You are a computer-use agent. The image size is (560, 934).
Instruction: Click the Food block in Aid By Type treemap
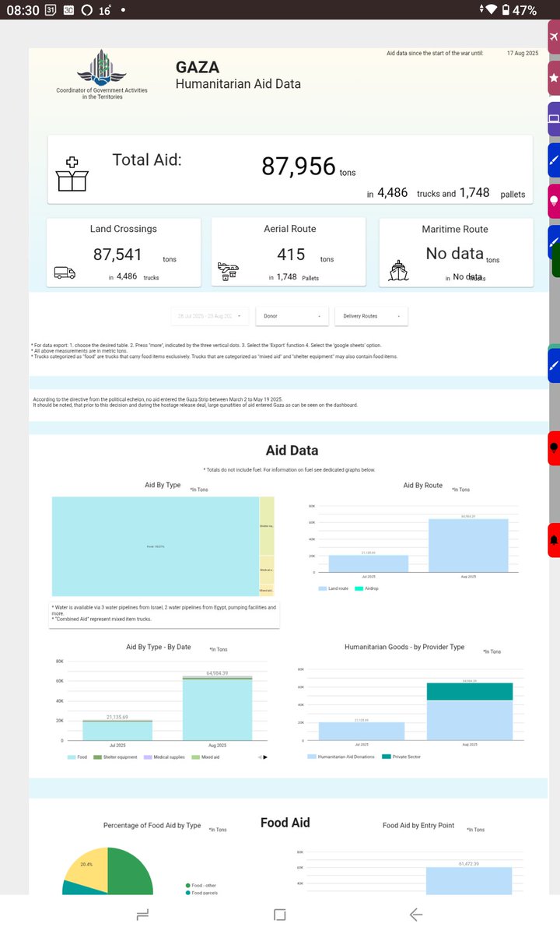point(155,546)
